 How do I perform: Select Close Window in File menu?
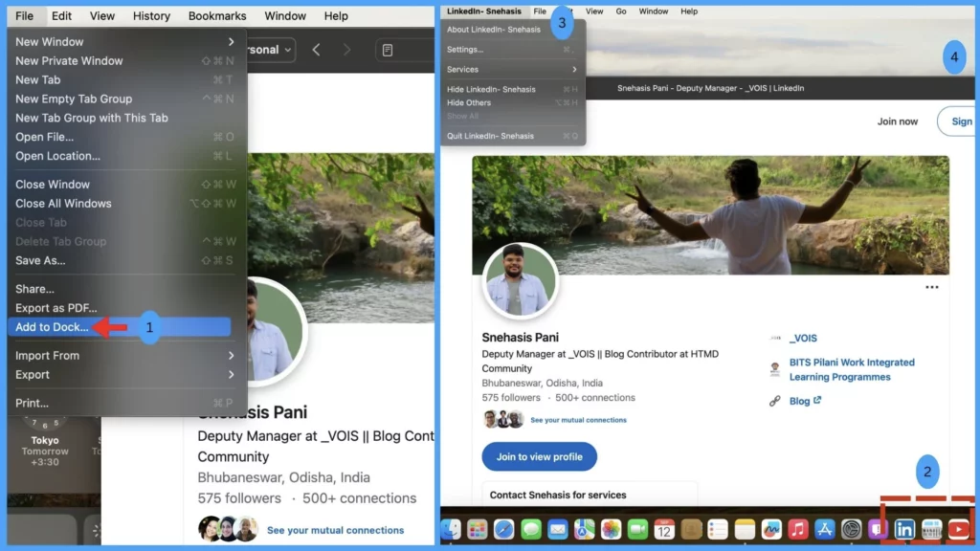(123, 185)
